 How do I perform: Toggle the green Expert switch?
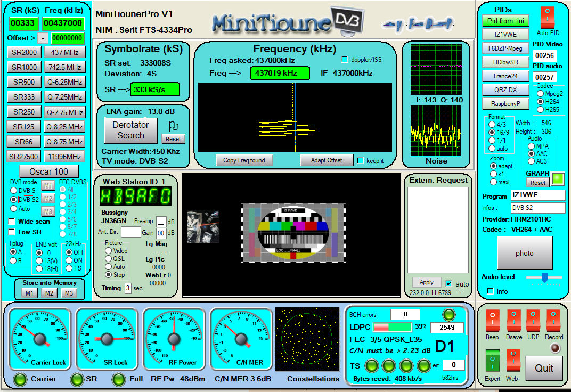click(492, 360)
